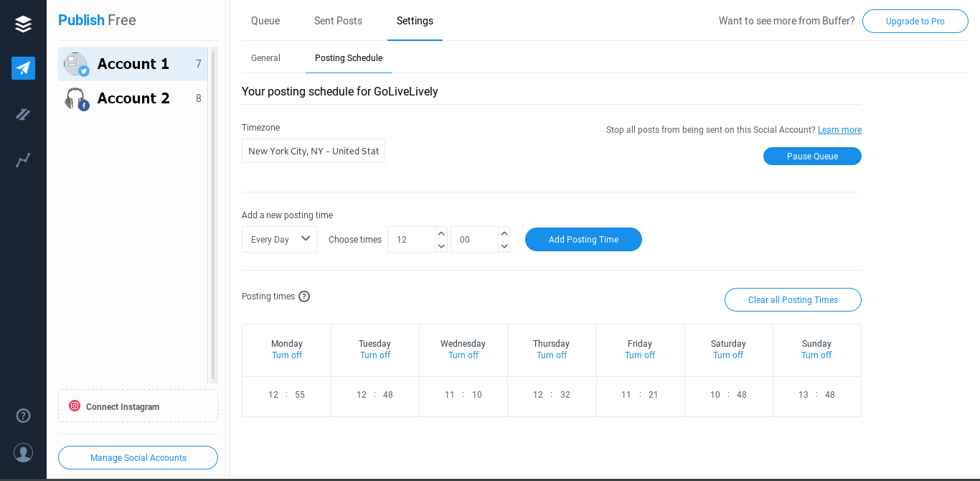Image resolution: width=980 pixels, height=481 pixels.
Task: Click the Buffer stacked-layers logo icon
Action: pyautogui.click(x=23, y=24)
